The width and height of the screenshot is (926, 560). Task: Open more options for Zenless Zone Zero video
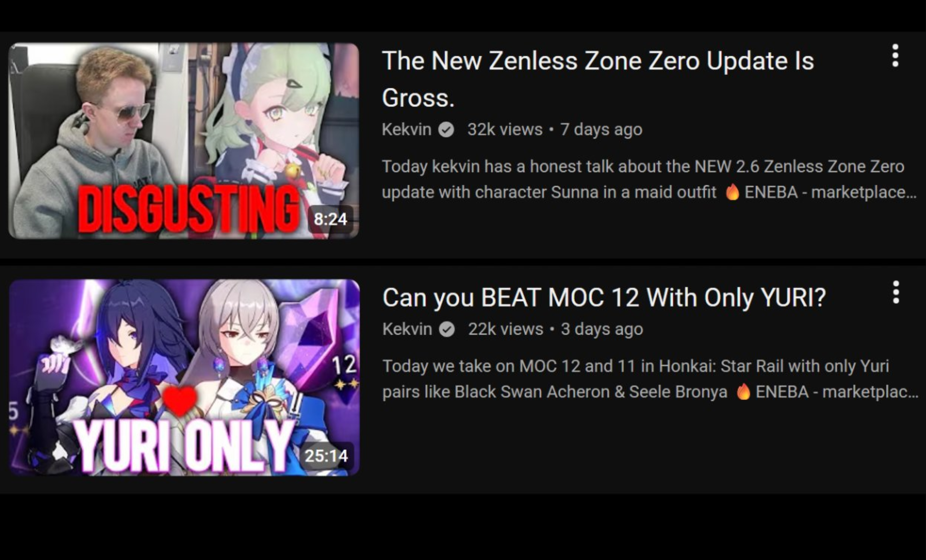pyautogui.click(x=895, y=56)
